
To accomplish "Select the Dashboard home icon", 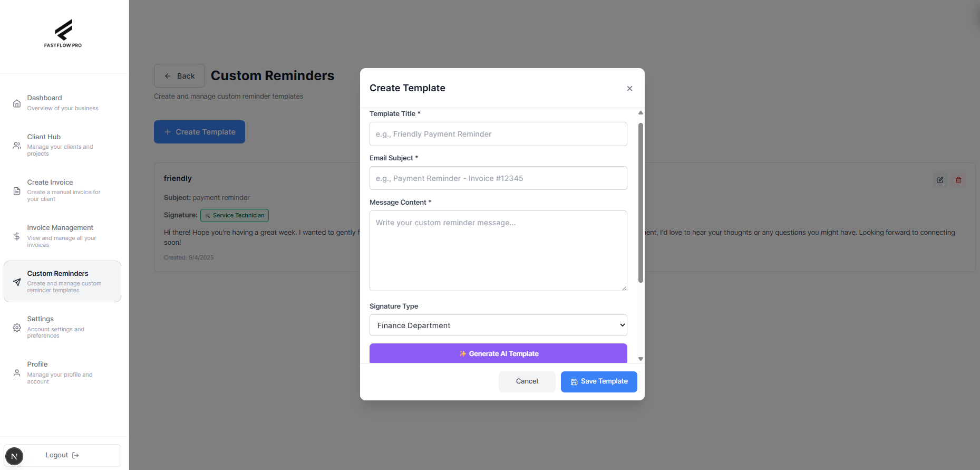I will coord(16,103).
